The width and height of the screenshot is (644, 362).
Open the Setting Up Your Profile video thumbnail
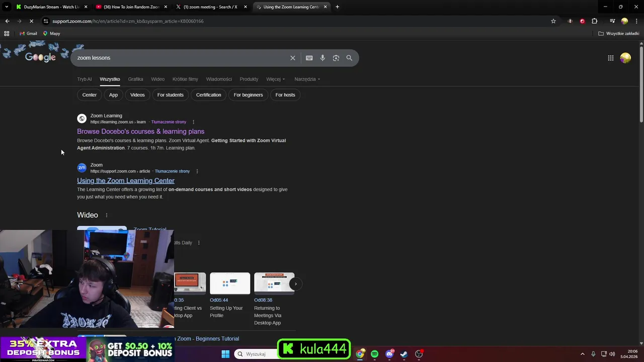pyautogui.click(x=230, y=283)
